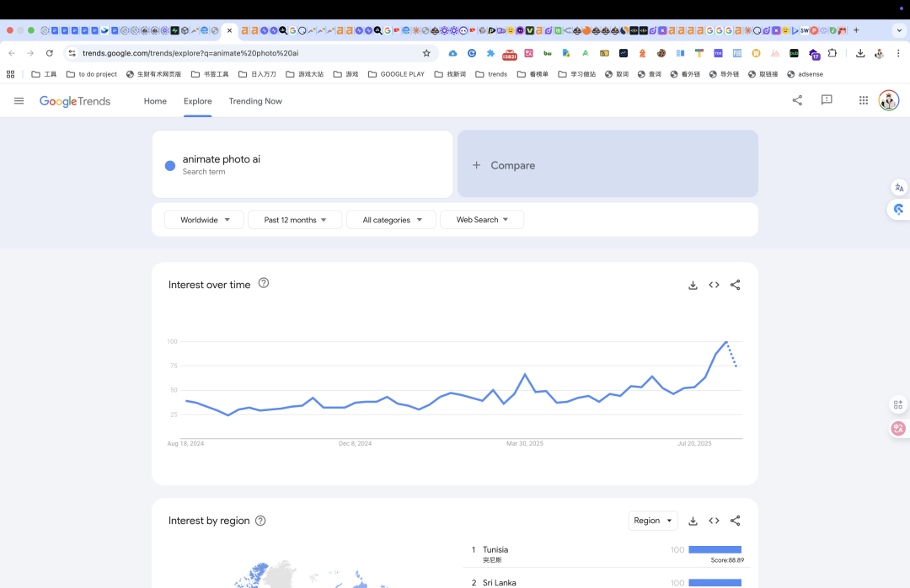Click the peak point of the trend line
The width and height of the screenshot is (910, 588).
(726, 341)
